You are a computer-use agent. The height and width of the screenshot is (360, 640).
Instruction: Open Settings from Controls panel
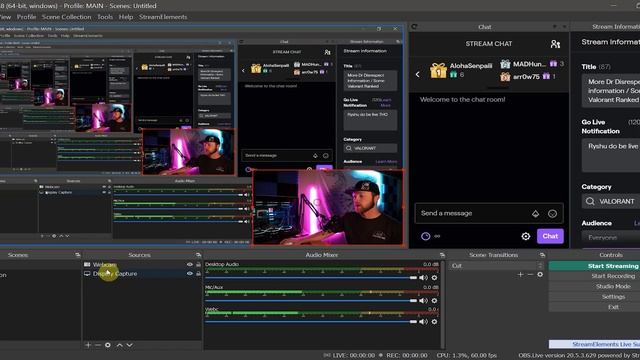pyautogui.click(x=594, y=297)
